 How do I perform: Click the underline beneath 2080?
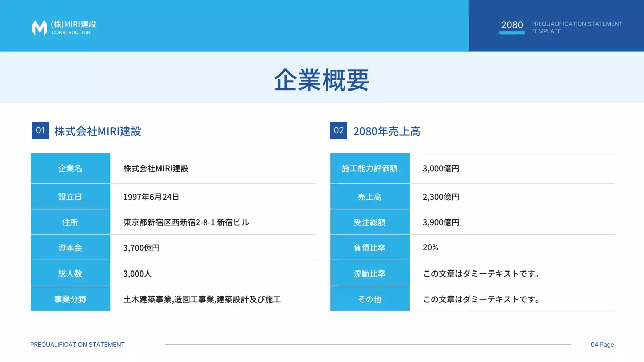click(511, 32)
